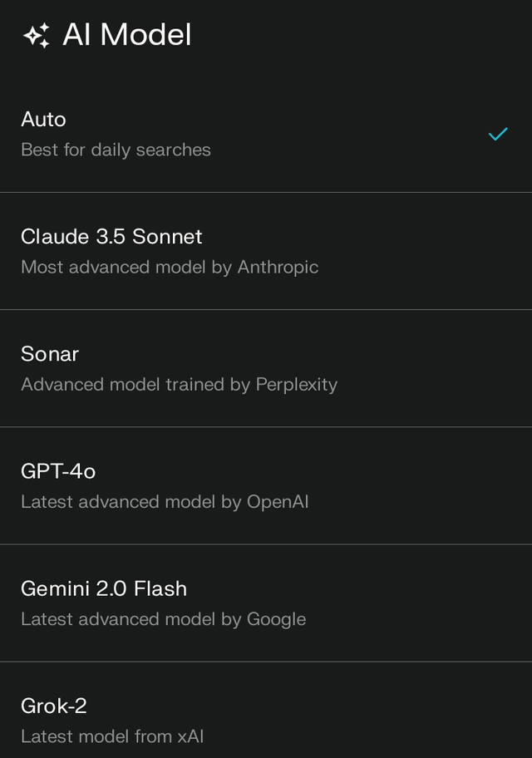
Task: Tap the 'Best for daily searches' description
Action: [116, 150]
